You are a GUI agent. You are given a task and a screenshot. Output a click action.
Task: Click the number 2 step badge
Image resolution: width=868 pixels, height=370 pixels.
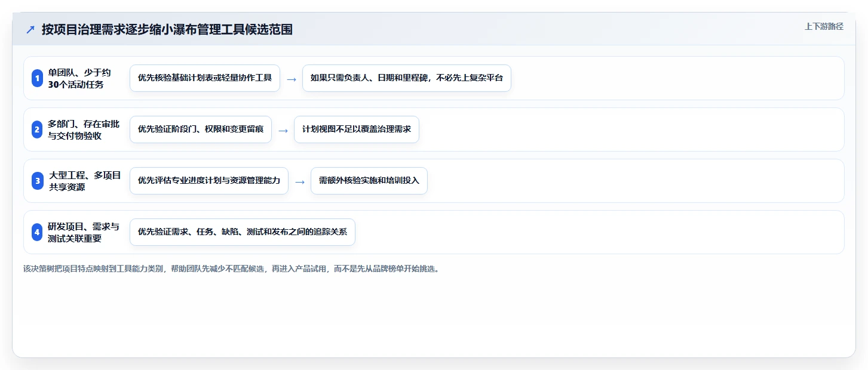37,129
